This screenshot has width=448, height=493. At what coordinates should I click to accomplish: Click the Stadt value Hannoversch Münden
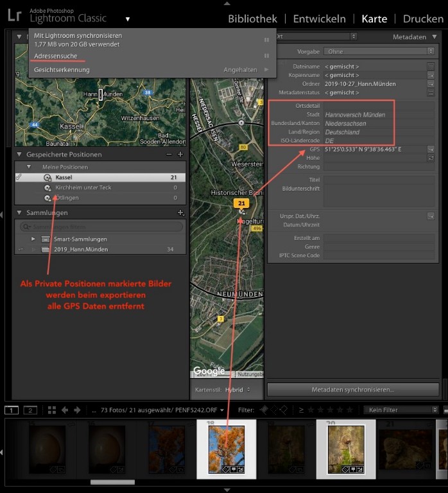[355, 115]
